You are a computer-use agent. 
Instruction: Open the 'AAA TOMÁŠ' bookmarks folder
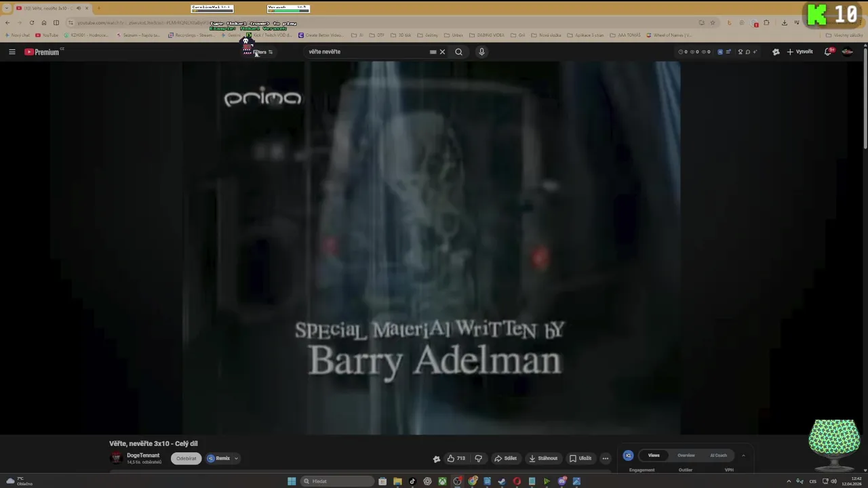click(625, 35)
